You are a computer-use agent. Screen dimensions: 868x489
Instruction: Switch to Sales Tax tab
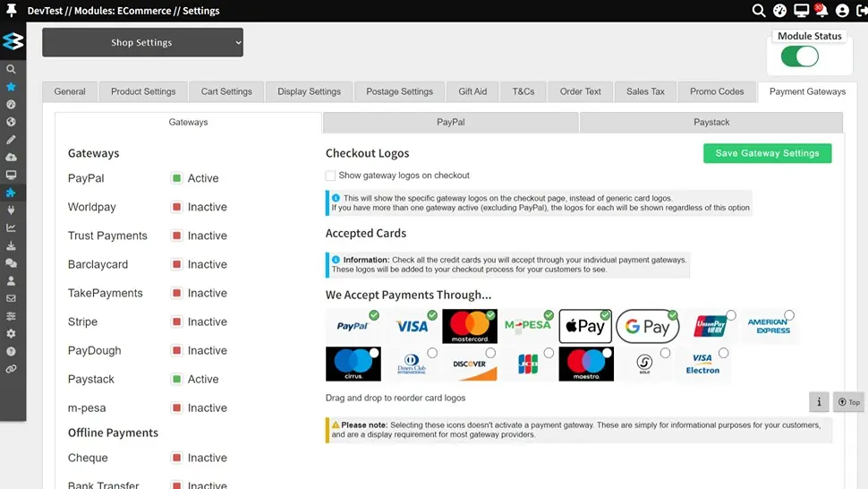point(645,92)
